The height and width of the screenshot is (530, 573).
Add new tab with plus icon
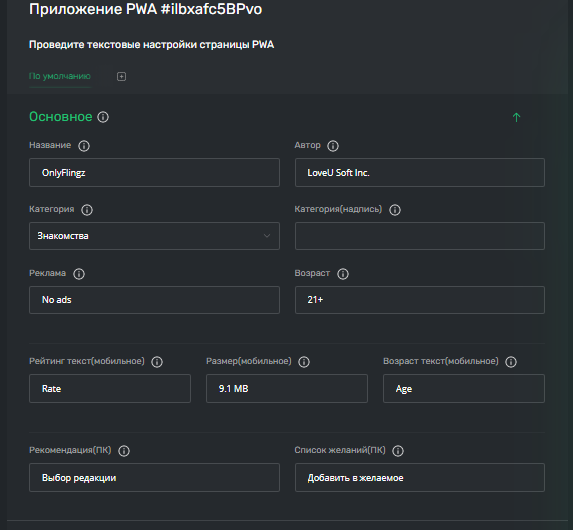click(x=122, y=76)
